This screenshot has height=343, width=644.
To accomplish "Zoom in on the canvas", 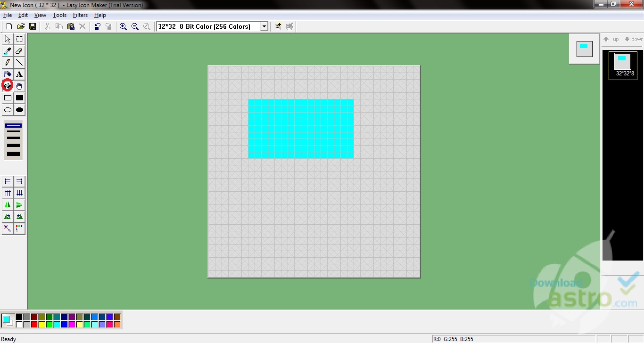I will coord(123,26).
